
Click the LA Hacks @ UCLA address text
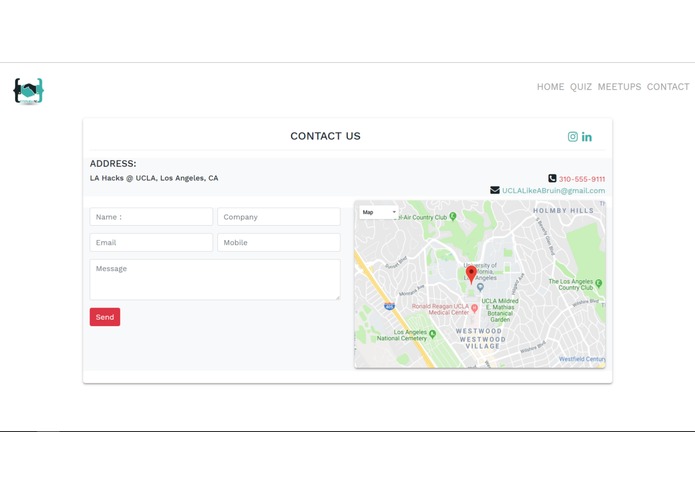point(154,178)
